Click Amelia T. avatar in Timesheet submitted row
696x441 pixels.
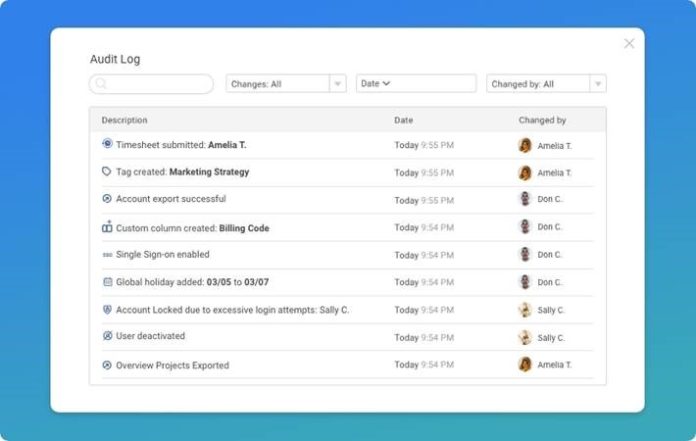click(x=525, y=145)
